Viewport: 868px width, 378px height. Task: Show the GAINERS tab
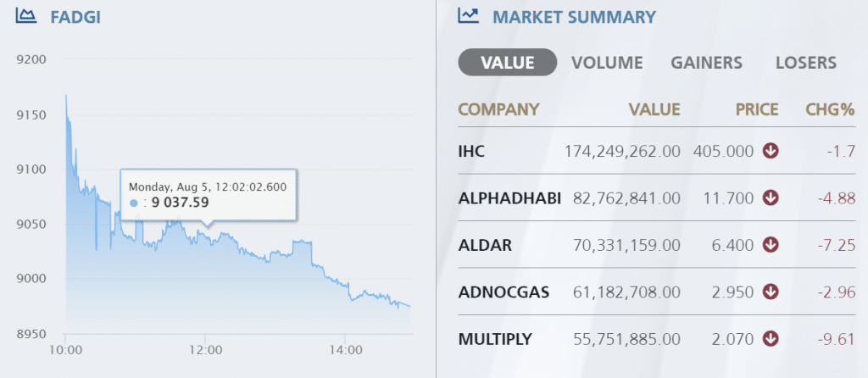pyautogui.click(x=706, y=63)
